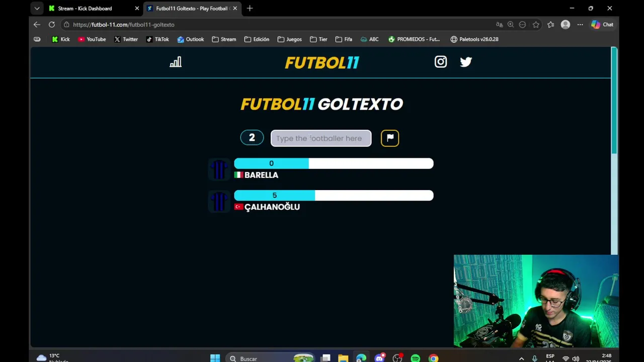644x362 pixels.
Task: Click the BARELLA player name
Action: (x=261, y=175)
